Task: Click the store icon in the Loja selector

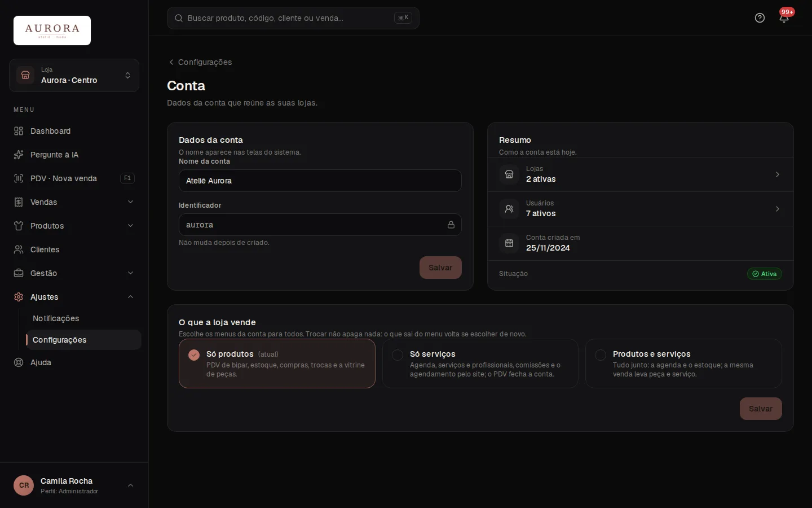Action: coord(25,75)
